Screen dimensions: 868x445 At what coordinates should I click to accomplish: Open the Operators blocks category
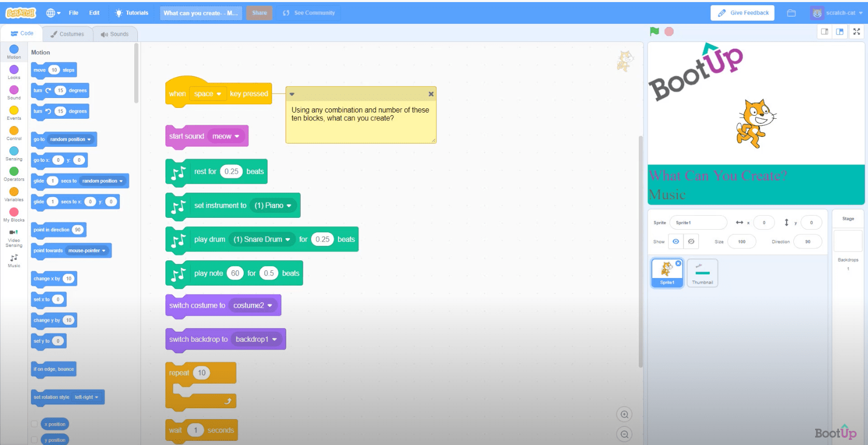click(14, 174)
